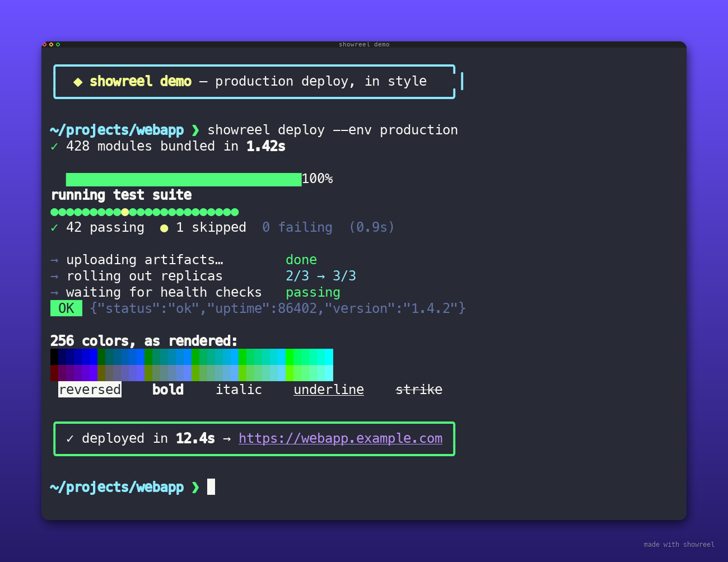Click the 'showreel deploy --env production' command

[333, 130]
